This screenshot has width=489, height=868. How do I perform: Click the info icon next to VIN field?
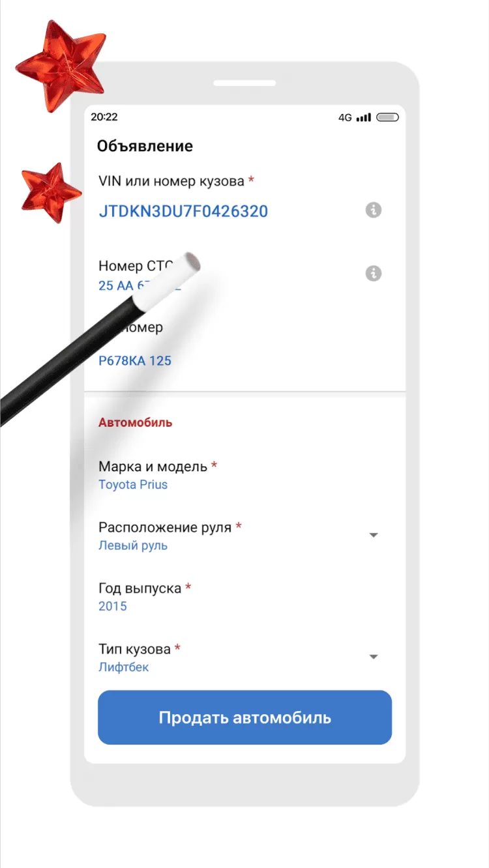[374, 210]
